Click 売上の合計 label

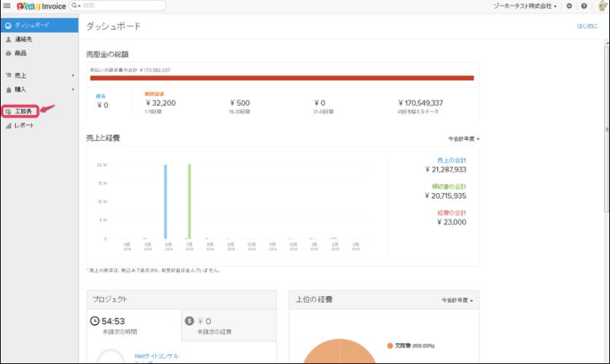451,160
